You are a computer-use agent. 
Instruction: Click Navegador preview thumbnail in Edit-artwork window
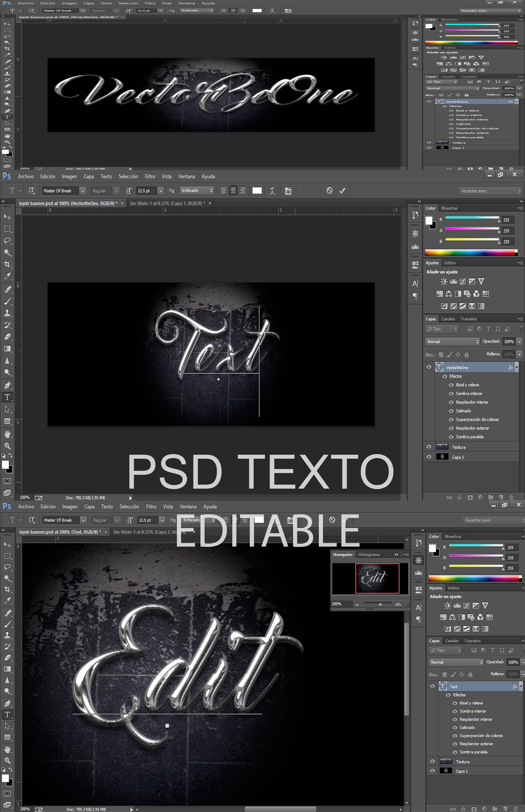pos(370,579)
